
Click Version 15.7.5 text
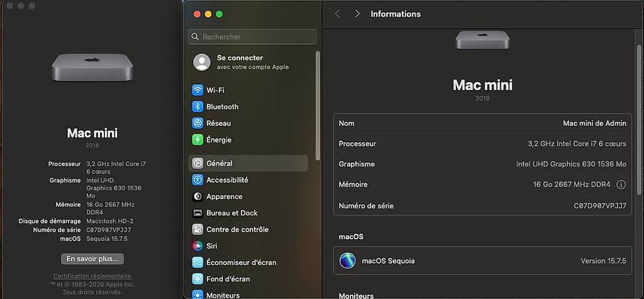pos(603,261)
